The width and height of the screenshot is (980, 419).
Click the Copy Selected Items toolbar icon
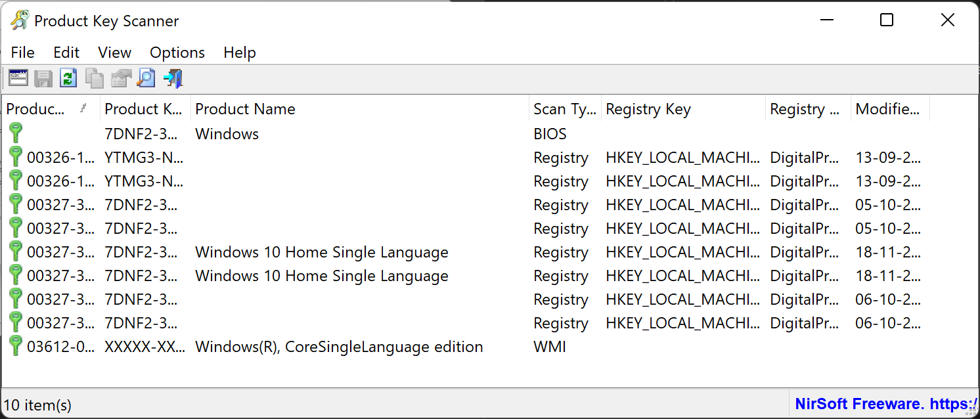(95, 79)
